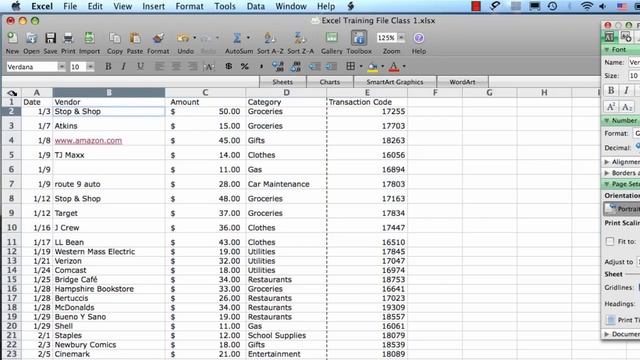The width and height of the screenshot is (640, 360).
Task: Open the Borders dropdown arrow
Action: coord(361,66)
